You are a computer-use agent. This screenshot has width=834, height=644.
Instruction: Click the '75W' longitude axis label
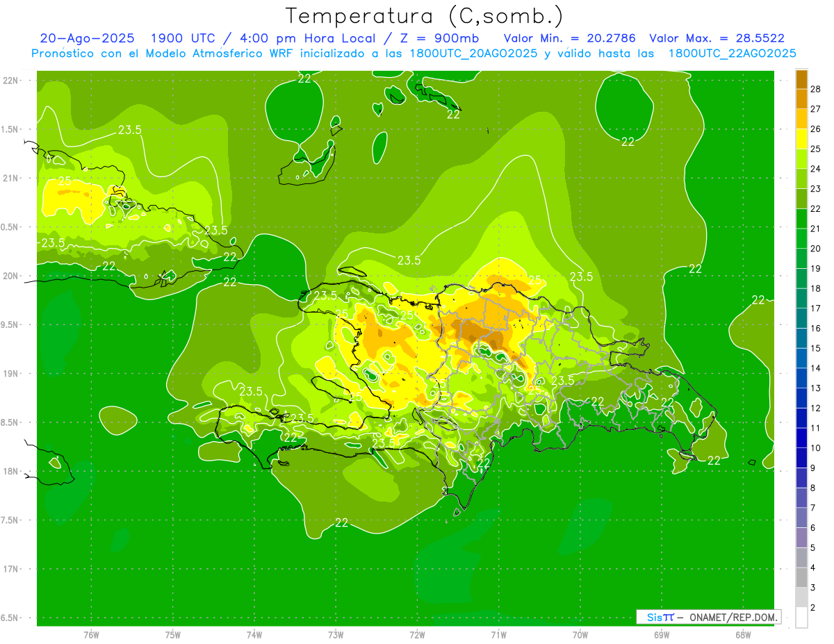click(x=173, y=635)
